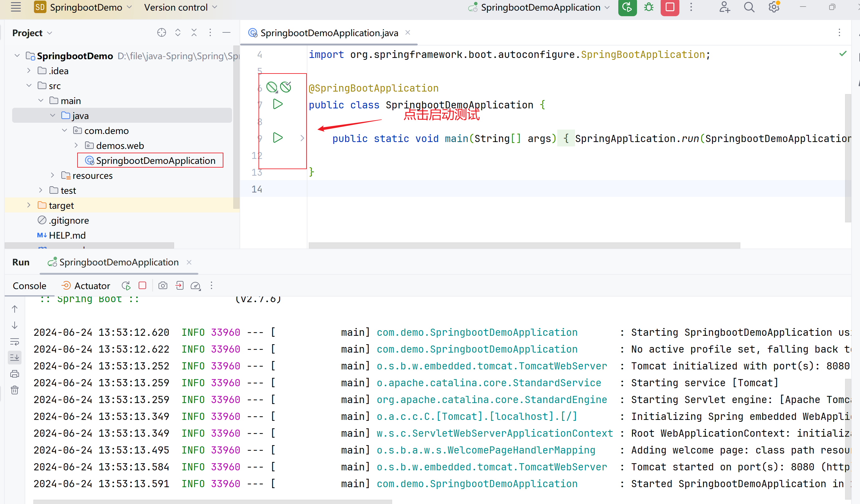The height and width of the screenshot is (504, 860).
Task: Open Search Everywhere magnifier icon
Action: (x=749, y=7)
